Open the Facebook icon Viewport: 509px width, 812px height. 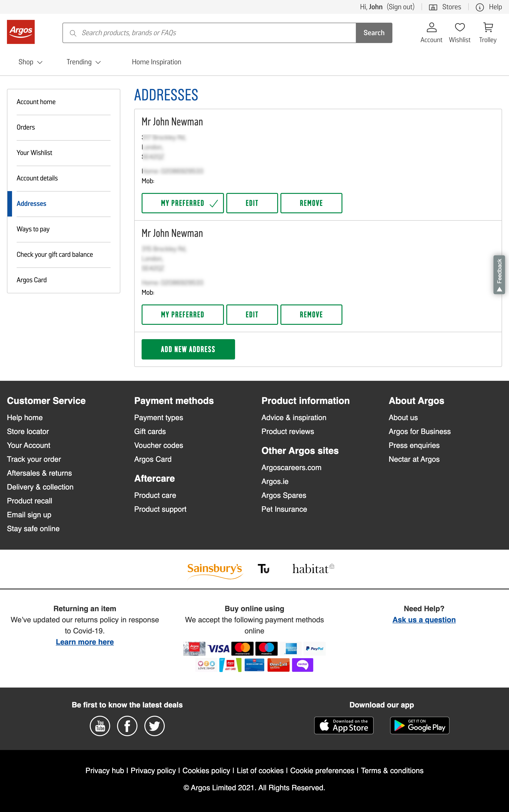127,726
